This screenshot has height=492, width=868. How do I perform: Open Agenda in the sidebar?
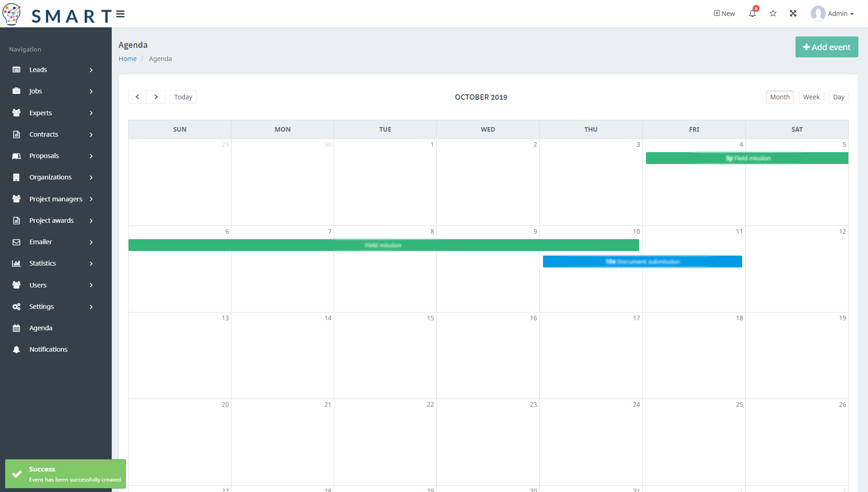(41, 328)
